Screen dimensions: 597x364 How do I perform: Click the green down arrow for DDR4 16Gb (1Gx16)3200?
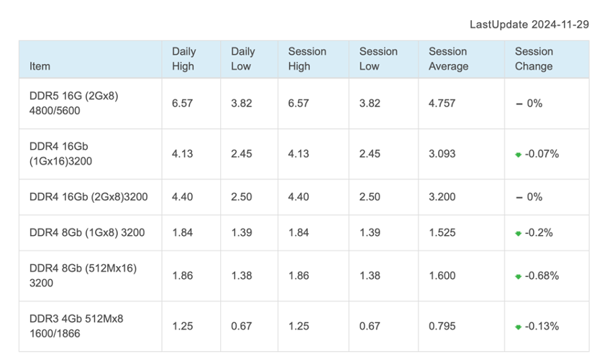519,155
